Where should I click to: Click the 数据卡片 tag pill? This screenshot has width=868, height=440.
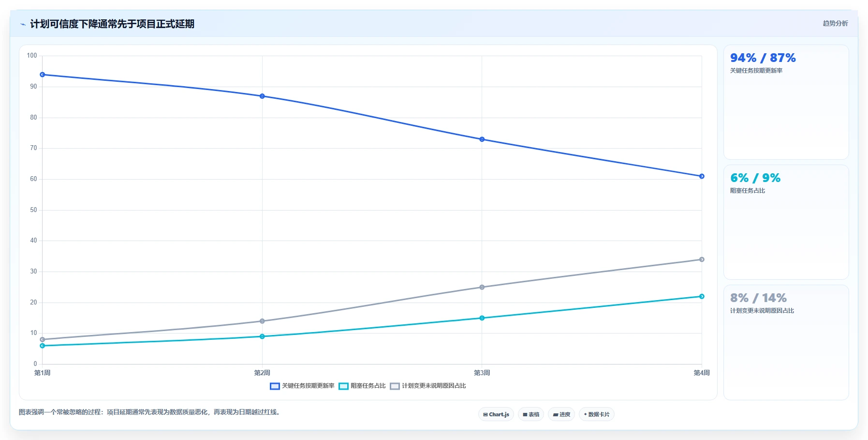click(x=597, y=414)
